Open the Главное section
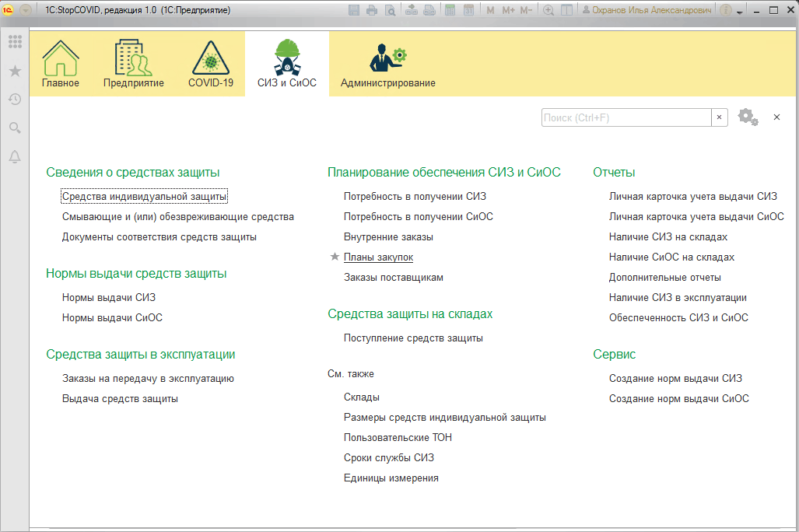The image size is (799, 532). (x=60, y=65)
